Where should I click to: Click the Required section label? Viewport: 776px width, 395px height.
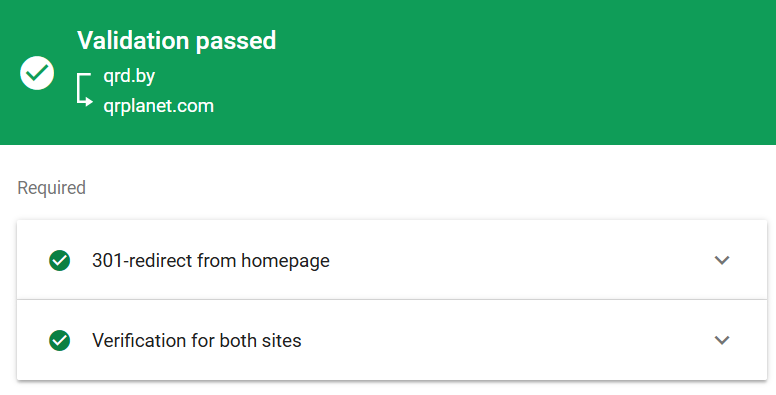[51, 188]
